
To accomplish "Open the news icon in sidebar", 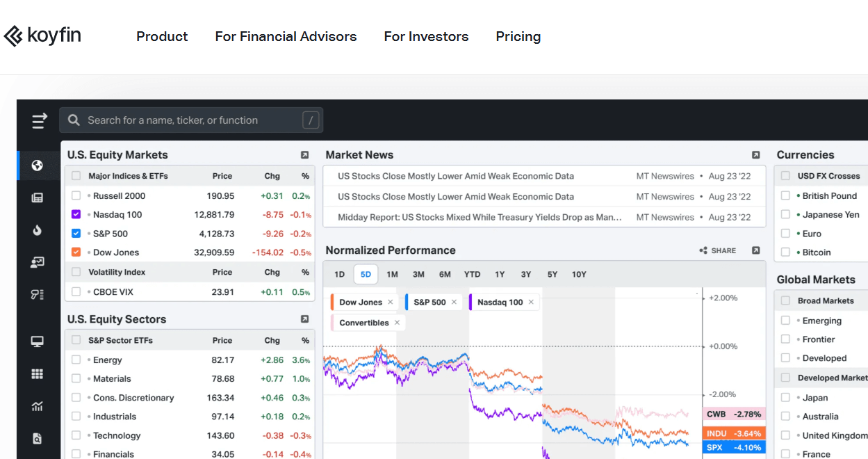I will point(38,198).
